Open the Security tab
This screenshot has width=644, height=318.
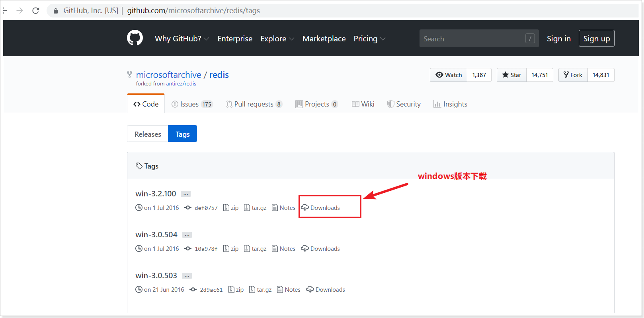[404, 104]
